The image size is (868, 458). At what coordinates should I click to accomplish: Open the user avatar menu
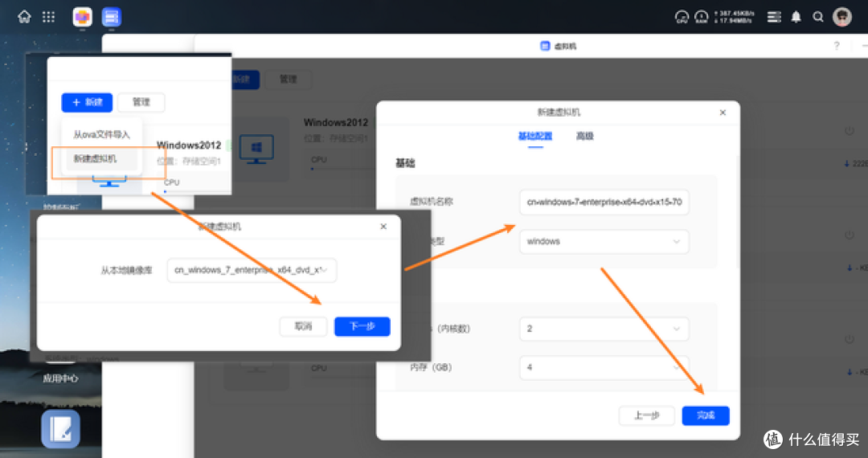(842, 17)
